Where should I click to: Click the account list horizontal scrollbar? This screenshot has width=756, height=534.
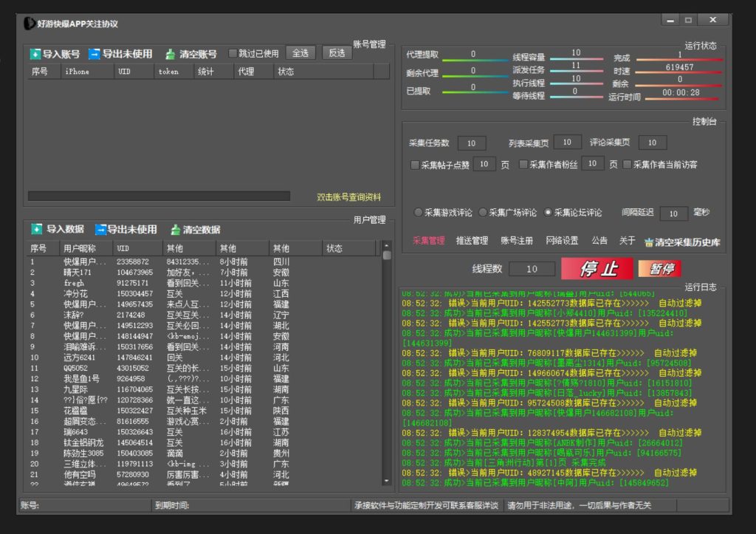click(x=159, y=196)
